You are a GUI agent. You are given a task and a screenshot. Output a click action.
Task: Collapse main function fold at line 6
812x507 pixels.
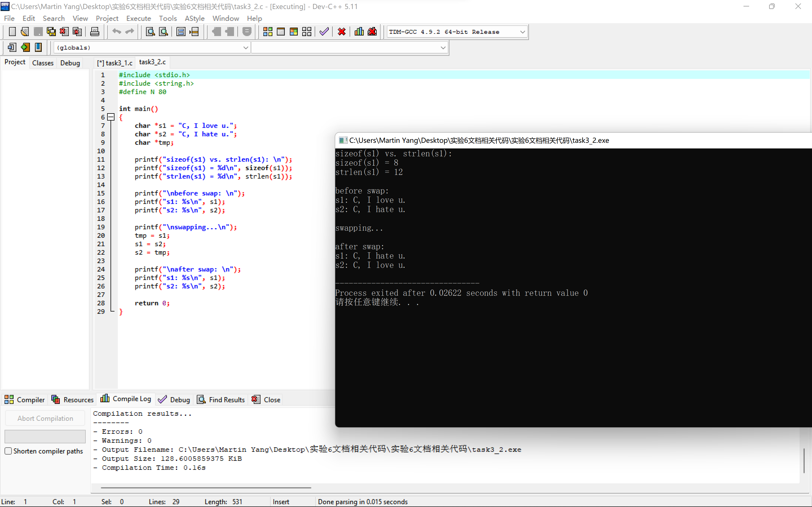pyautogui.click(x=111, y=117)
